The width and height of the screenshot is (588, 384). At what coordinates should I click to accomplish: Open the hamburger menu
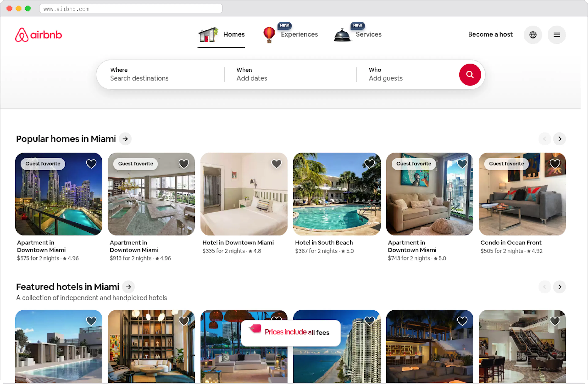557,35
